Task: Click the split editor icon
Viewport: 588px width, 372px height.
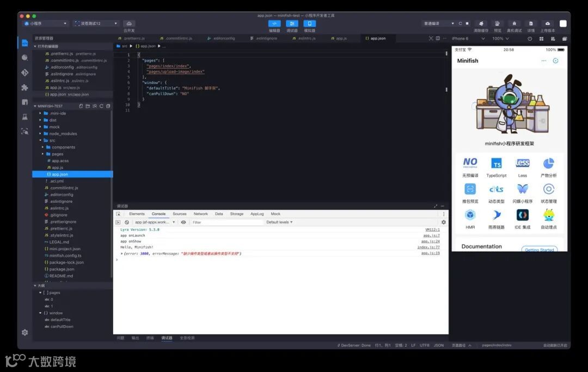Action: [x=438, y=38]
